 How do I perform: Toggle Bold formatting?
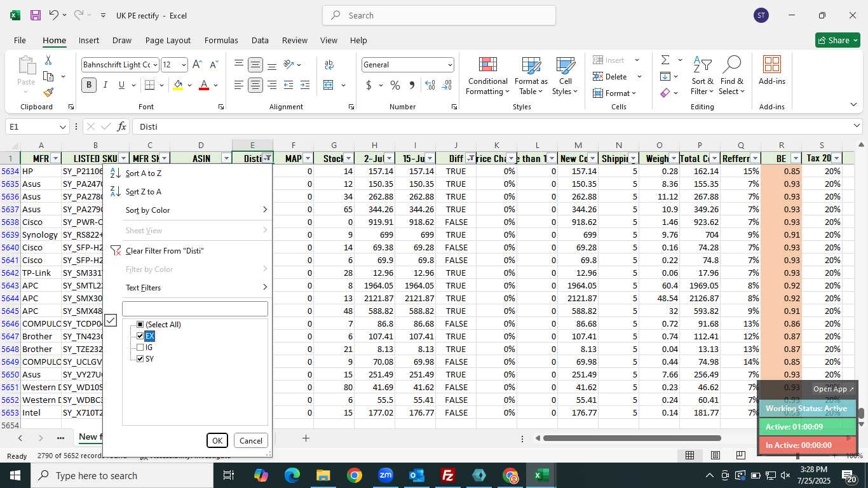[x=89, y=85]
